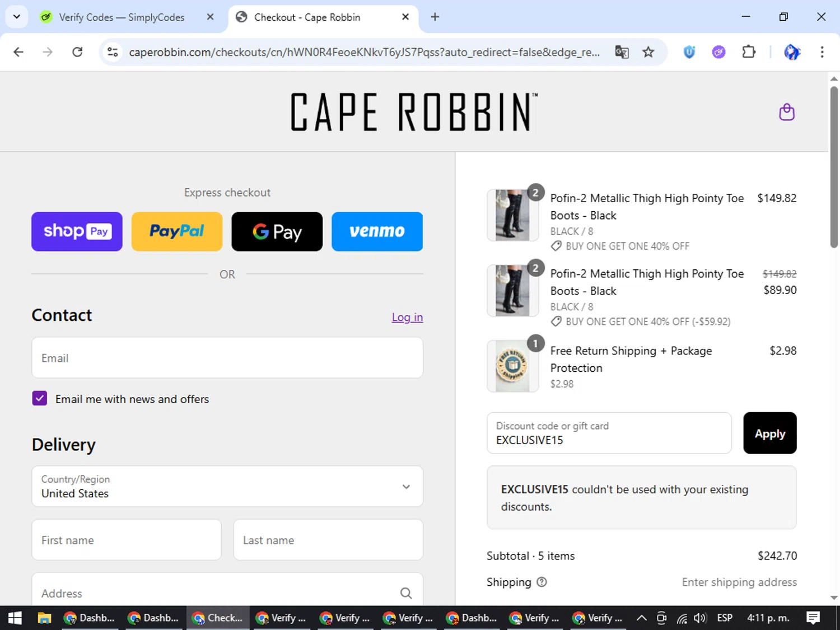Click the Last name field
The width and height of the screenshot is (840, 630).
pyautogui.click(x=328, y=539)
